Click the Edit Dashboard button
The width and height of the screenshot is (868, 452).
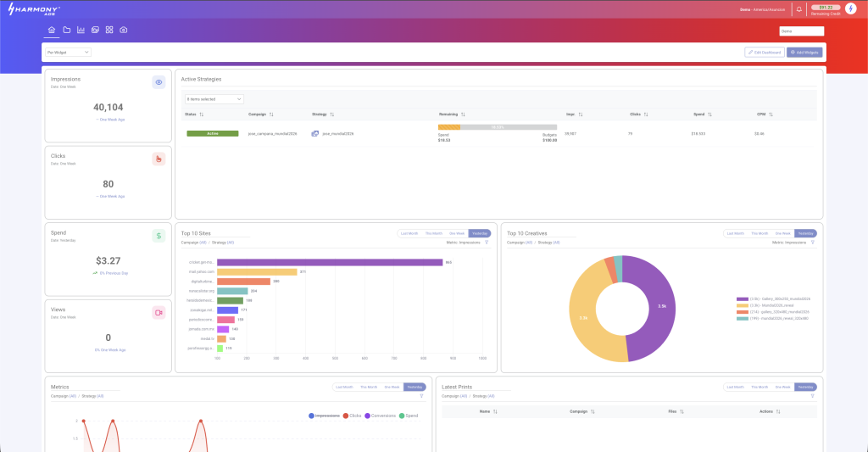tap(765, 52)
